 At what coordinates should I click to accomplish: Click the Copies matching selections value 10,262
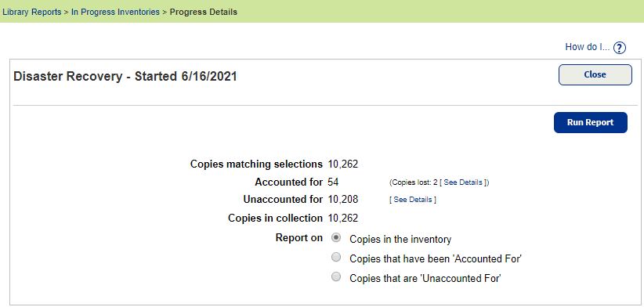(x=343, y=164)
